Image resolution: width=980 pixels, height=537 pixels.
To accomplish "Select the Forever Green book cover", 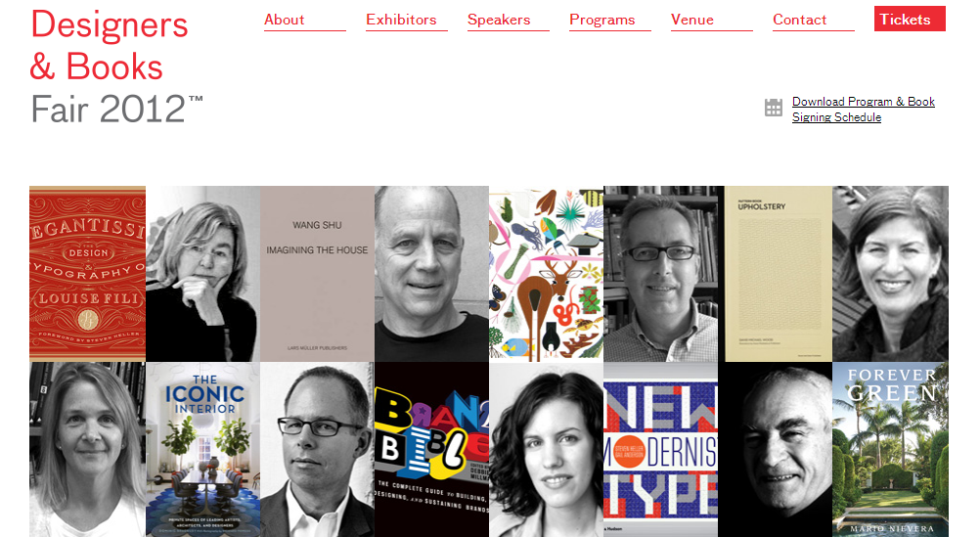I will pyautogui.click(x=891, y=450).
